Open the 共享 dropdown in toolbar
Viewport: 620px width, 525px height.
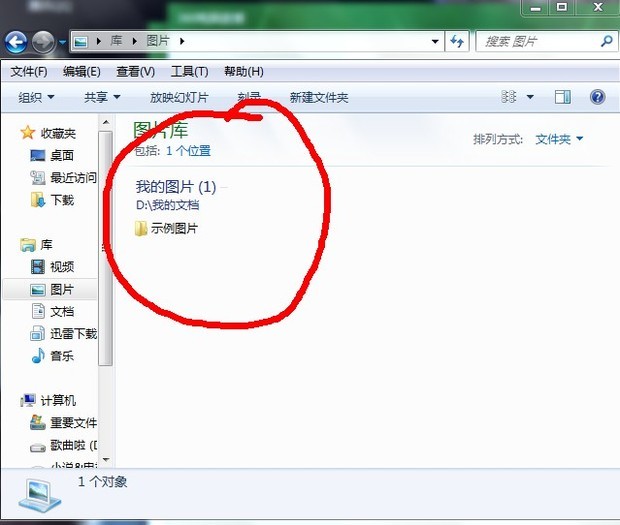point(102,97)
